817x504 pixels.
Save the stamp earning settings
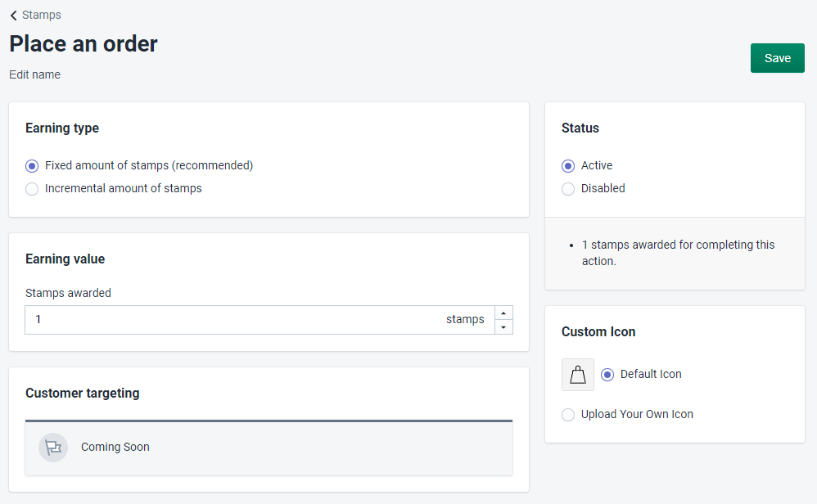pos(777,58)
